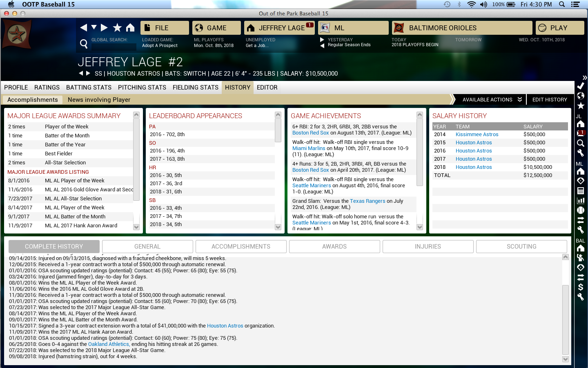Switch to the RATINGS tab
This screenshot has height=368, width=588.
[47, 88]
